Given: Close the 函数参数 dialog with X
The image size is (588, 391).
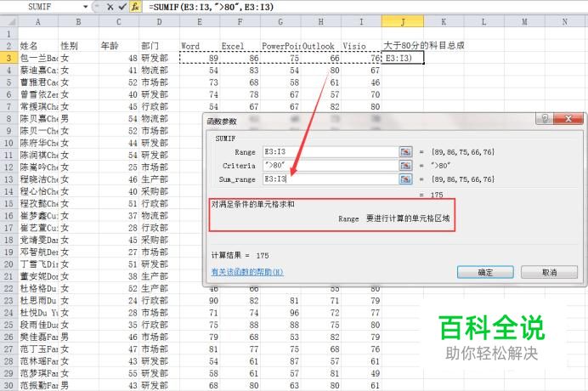Looking at the screenshot, I should [x=568, y=119].
